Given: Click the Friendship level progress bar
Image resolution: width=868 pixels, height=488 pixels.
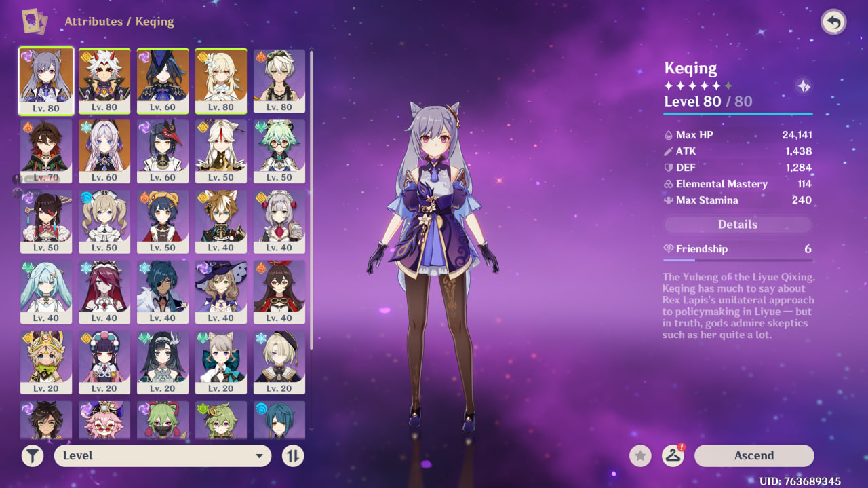Looking at the screenshot, I should click(737, 260).
